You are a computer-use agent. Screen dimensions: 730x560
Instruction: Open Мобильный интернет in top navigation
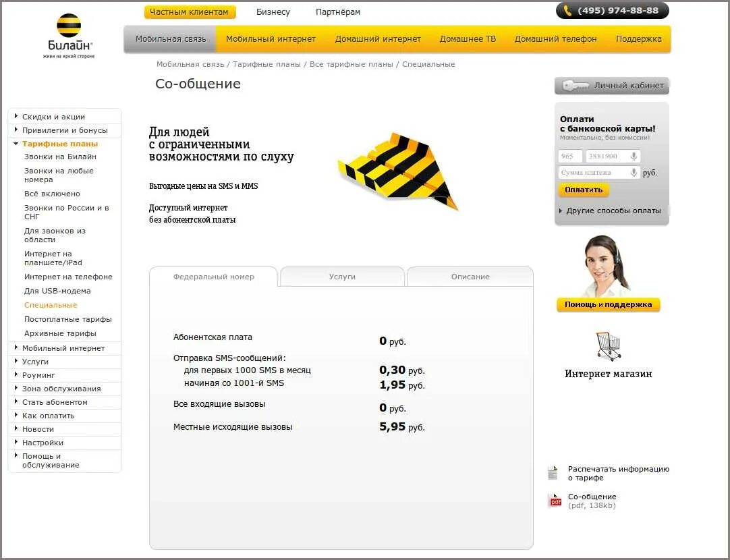271,39
